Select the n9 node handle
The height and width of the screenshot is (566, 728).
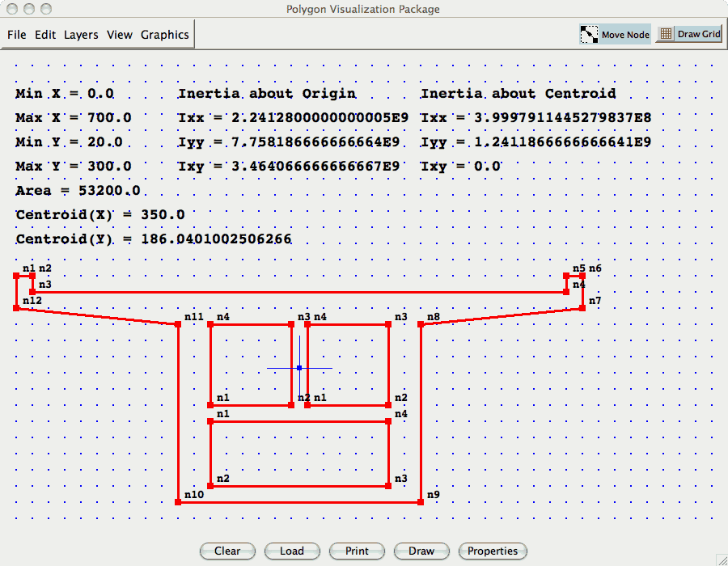421,502
